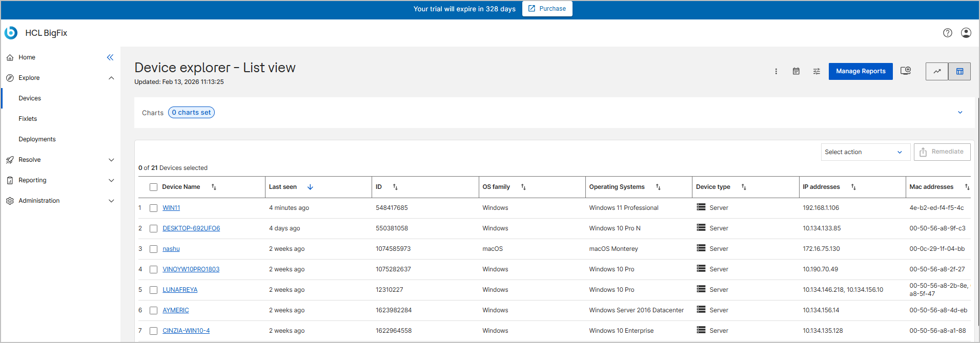
Task: Go to Fixlets in the sidebar
Action: 28,119
